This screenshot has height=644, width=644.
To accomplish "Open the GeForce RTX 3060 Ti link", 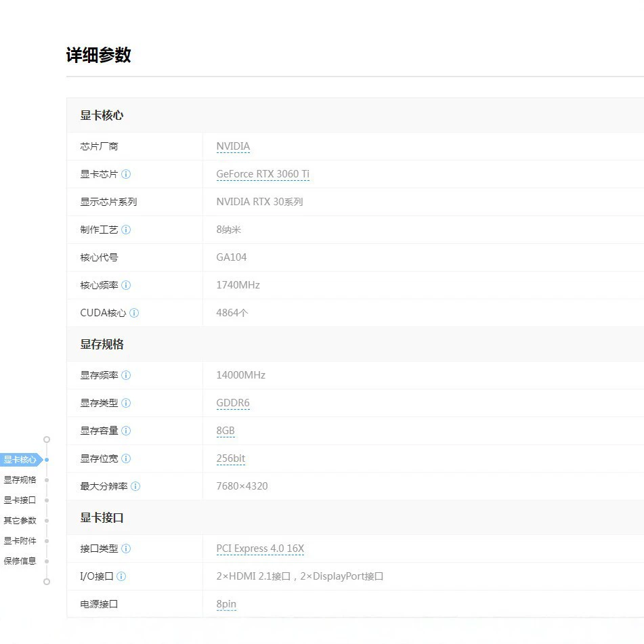I will [263, 175].
